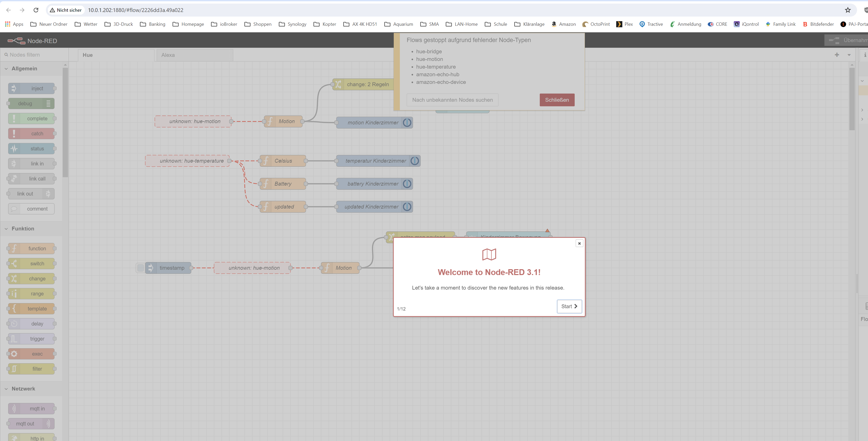Select the switch node in palette
The width and height of the screenshot is (868, 441).
tap(31, 264)
